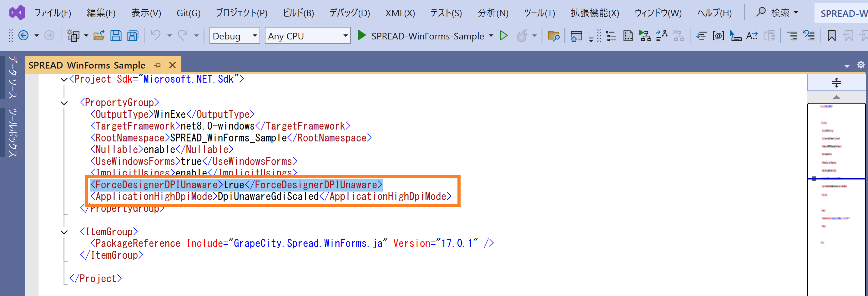The image size is (868, 296).
Task: Click the undo-arrow lines uncomment icon
Action: click(x=808, y=35)
